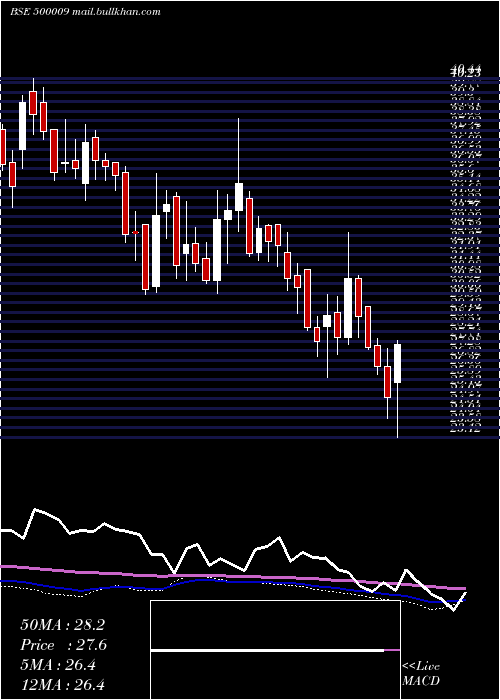Click the 'Price : 27.6' label
500x700 pixels.
[x=63, y=645]
